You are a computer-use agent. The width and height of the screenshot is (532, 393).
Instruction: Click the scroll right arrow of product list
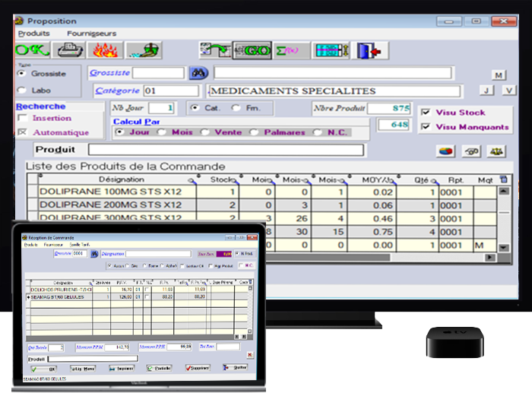click(x=489, y=257)
